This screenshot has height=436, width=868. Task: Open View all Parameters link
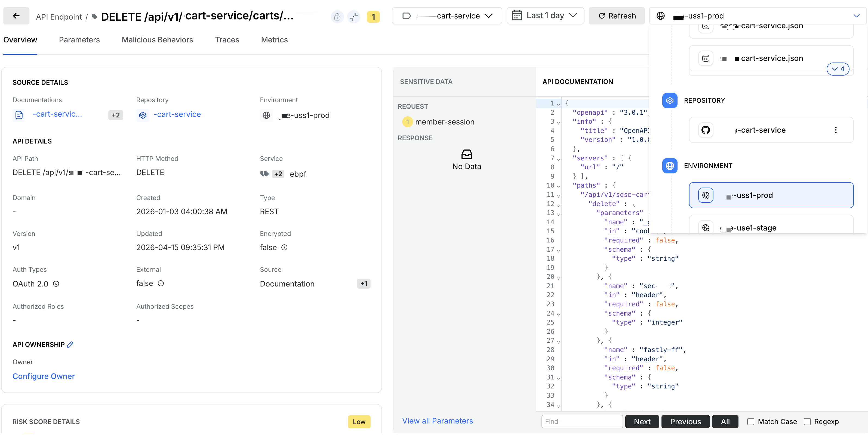point(437,421)
